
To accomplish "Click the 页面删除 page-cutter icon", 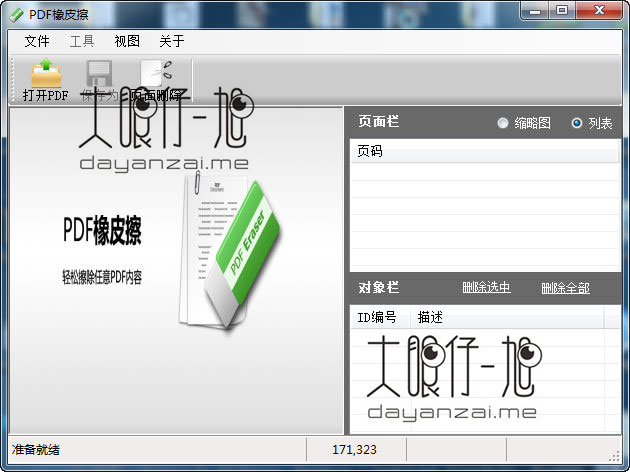I will pyautogui.click(x=156, y=72).
